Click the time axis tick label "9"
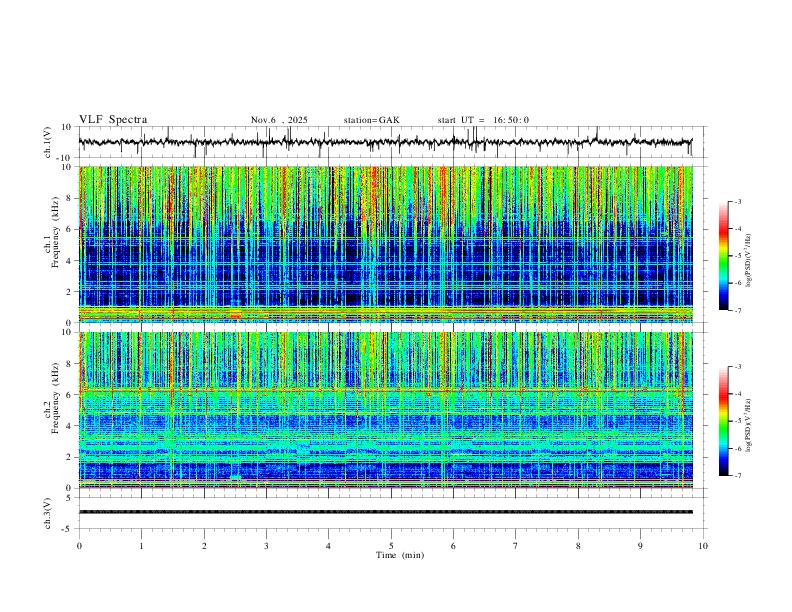 click(x=640, y=546)
